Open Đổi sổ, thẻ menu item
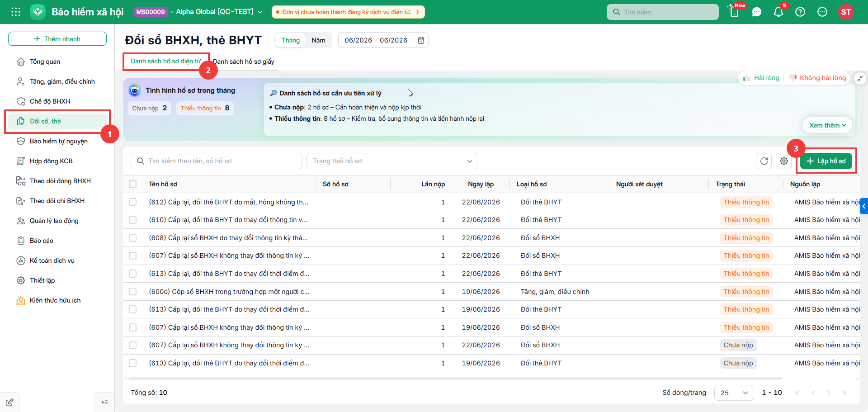Screen dimensions: 868x412 tap(58, 121)
